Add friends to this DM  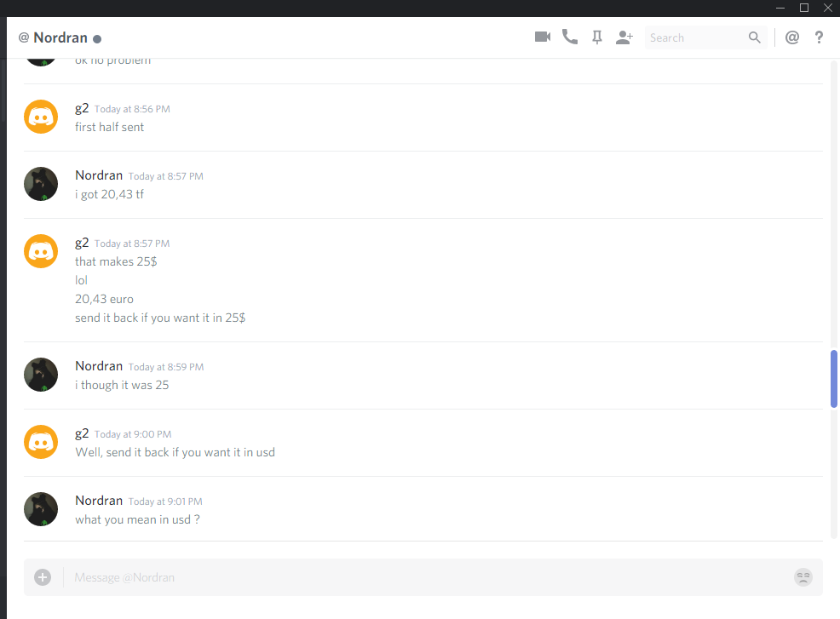coord(624,37)
